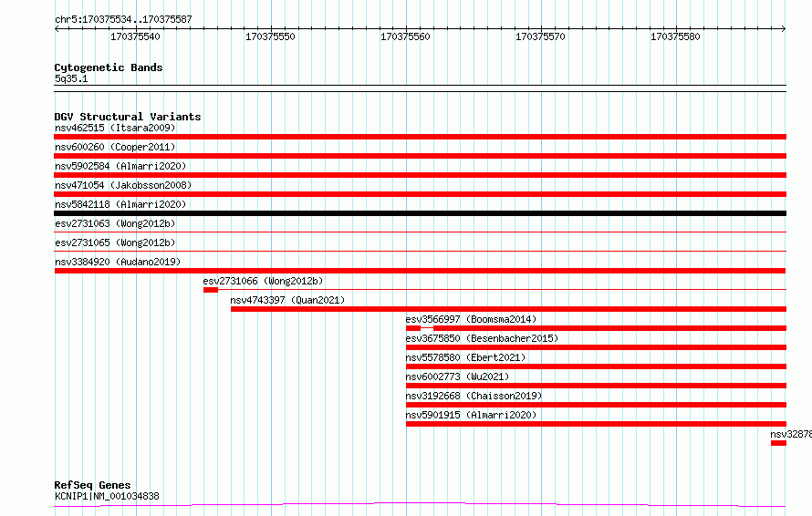The height and width of the screenshot is (516, 812).
Task: Click ruler position 170375540
Action: [x=135, y=36]
